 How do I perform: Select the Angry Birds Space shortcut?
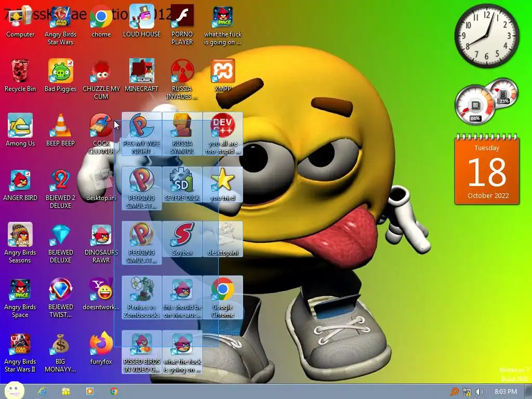point(20,299)
